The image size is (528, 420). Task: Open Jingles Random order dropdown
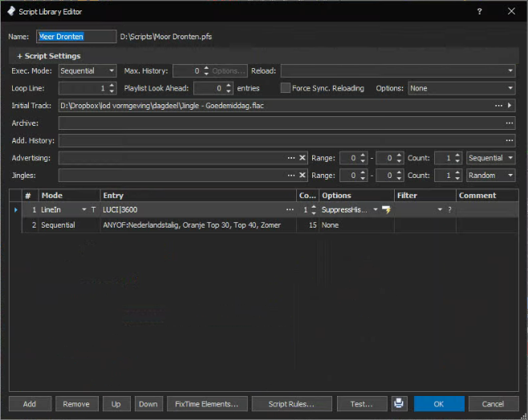click(x=490, y=176)
